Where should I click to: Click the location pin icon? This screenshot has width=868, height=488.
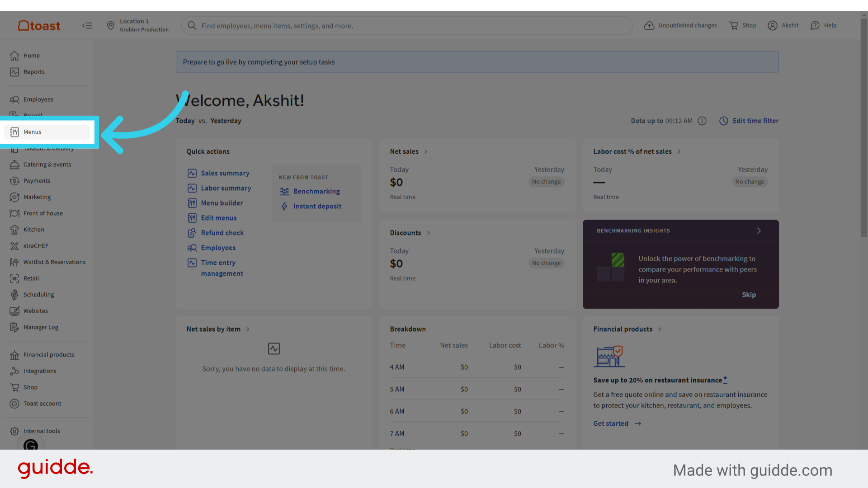pyautogui.click(x=111, y=26)
